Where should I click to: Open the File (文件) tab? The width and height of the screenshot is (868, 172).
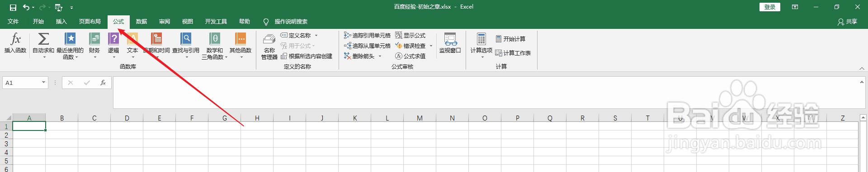13,22
